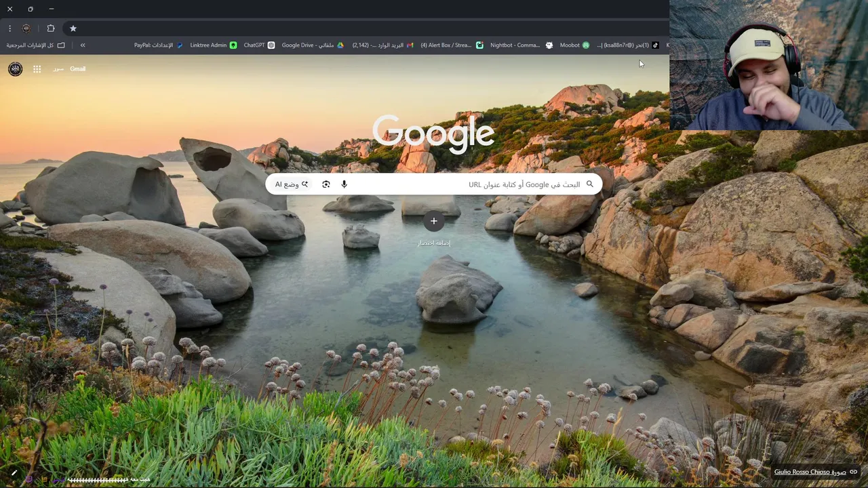
Task: Open the Google Drive bookmark
Action: pos(313,45)
